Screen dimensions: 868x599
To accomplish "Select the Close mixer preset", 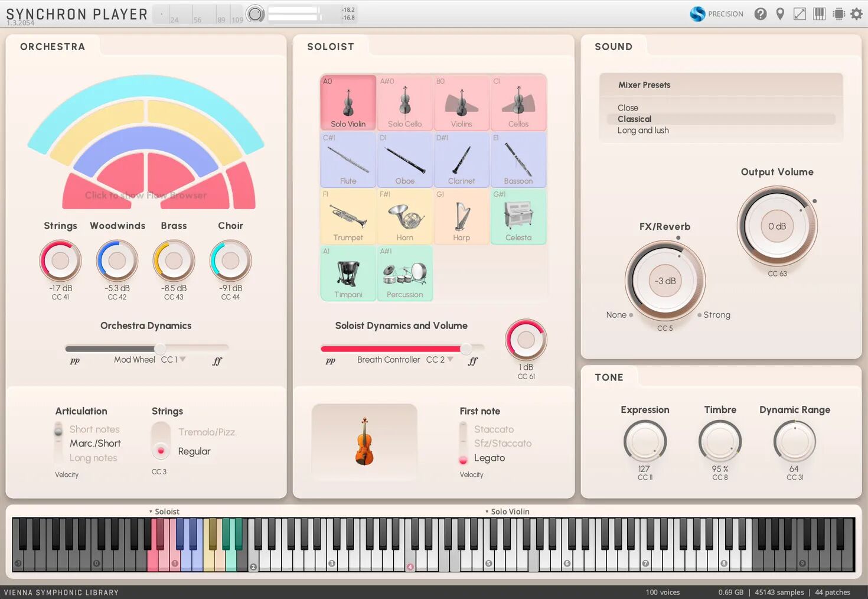I will pyautogui.click(x=627, y=108).
